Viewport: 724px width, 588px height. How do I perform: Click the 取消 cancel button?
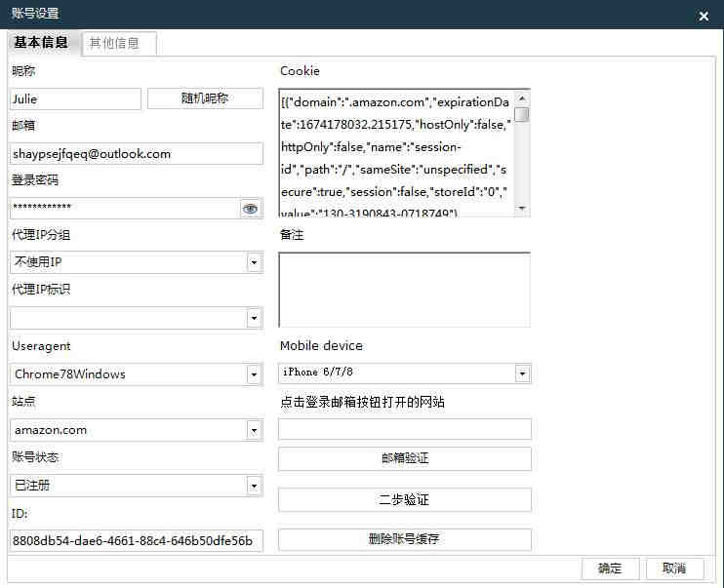(673, 568)
